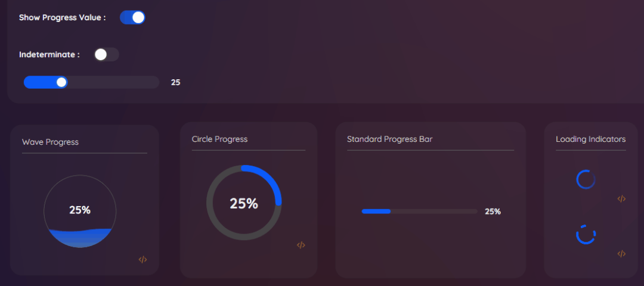Click the unfilled part of the value slider track
Viewport: 644px width, 286px height.
tap(113, 82)
